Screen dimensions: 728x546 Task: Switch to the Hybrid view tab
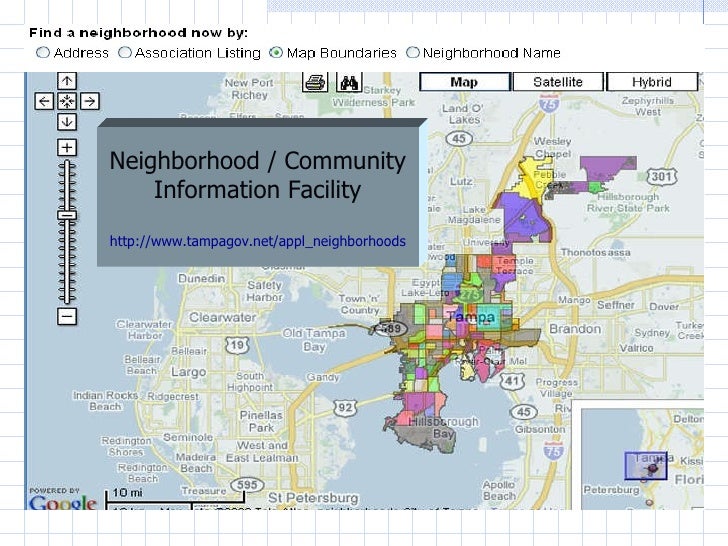(x=652, y=82)
